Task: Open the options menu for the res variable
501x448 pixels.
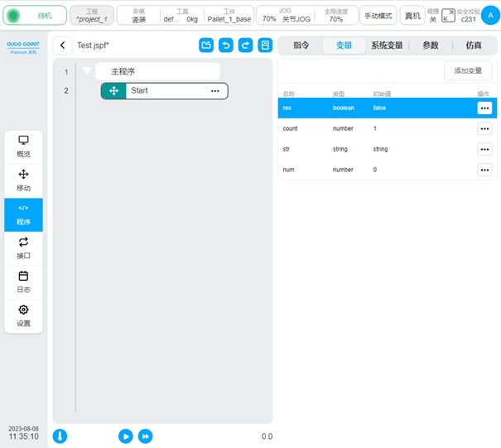Action: pyautogui.click(x=484, y=108)
